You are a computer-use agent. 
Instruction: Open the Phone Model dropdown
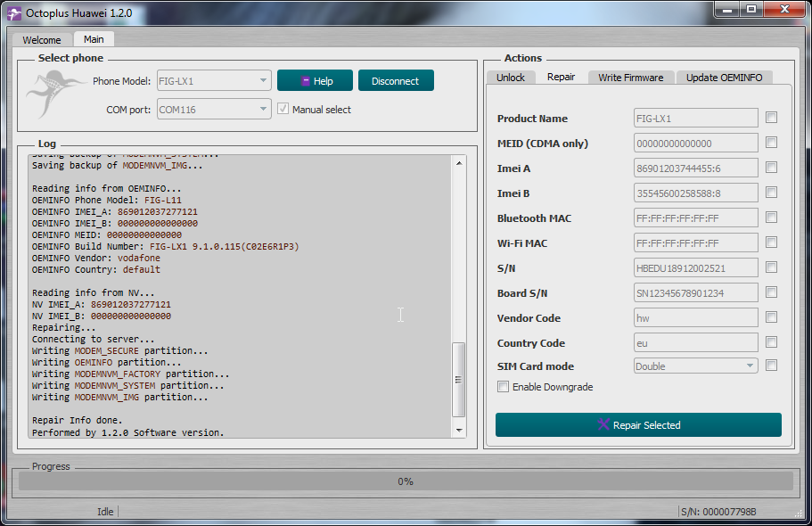coord(214,81)
